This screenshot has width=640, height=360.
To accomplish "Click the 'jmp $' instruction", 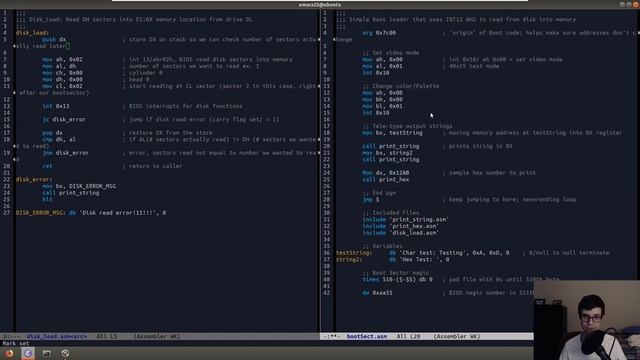I will pos(371,199).
